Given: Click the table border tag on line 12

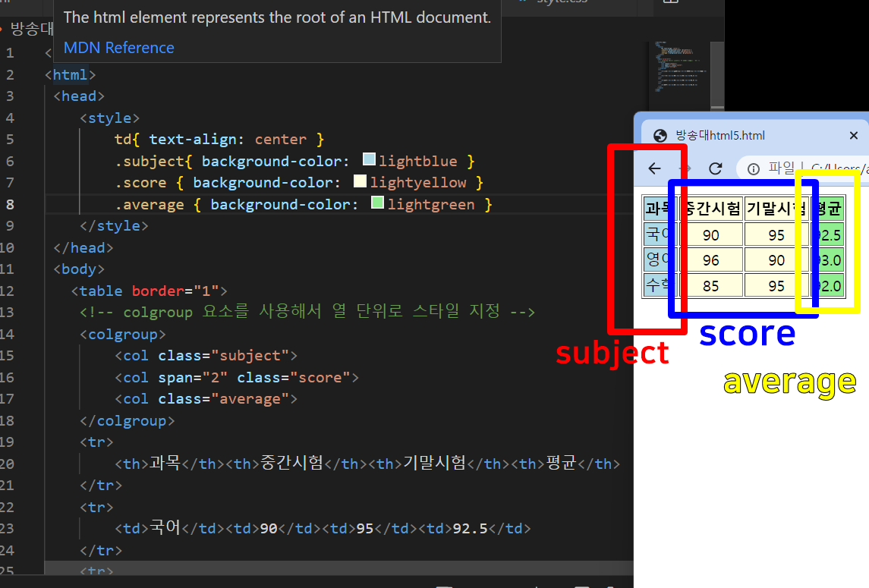Looking at the screenshot, I should click(x=149, y=291).
